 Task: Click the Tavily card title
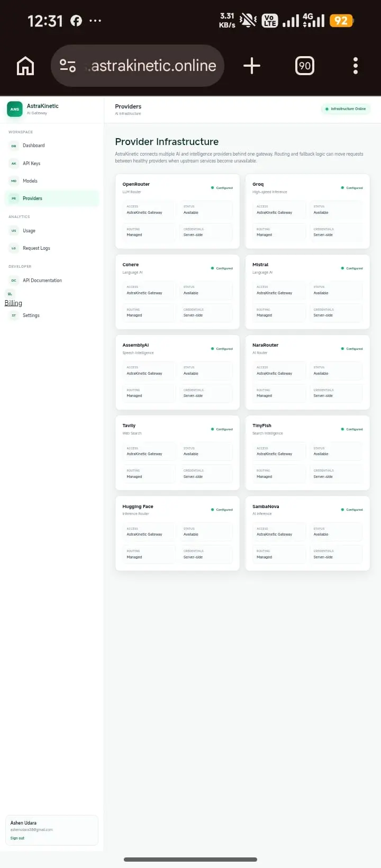(x=129, y=426)
